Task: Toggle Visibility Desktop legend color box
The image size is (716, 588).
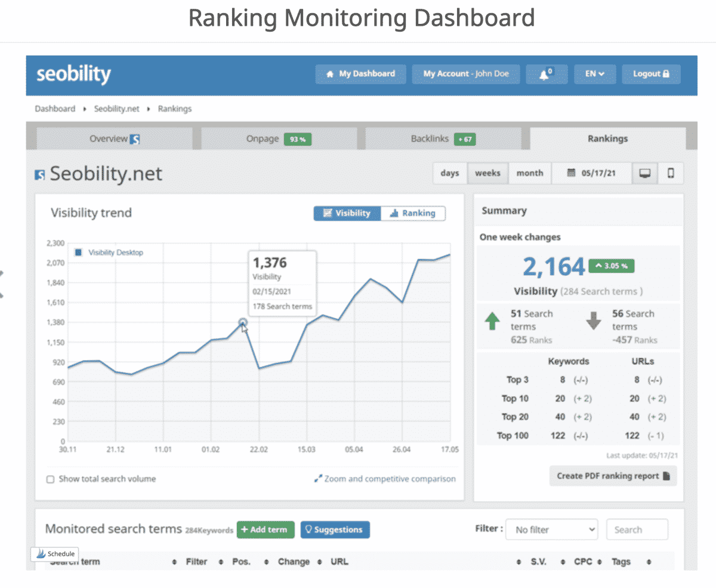Action: pos(78,253)
